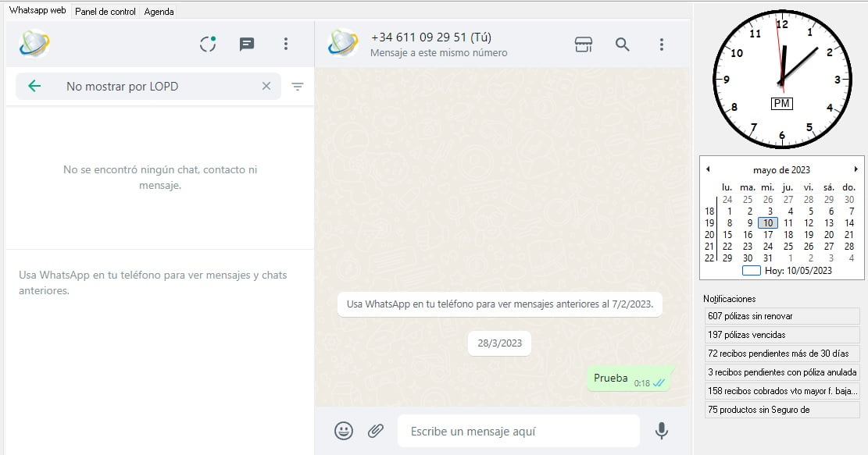Click the contact name '+34 611 09 29 51 (Tú)'

pyautogui.click(x=430, y=37)
